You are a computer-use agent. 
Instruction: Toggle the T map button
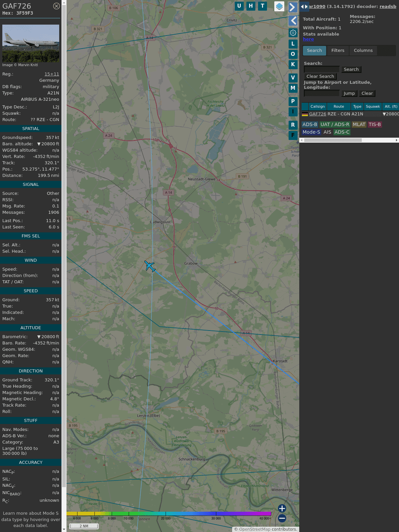pos(262,6)
